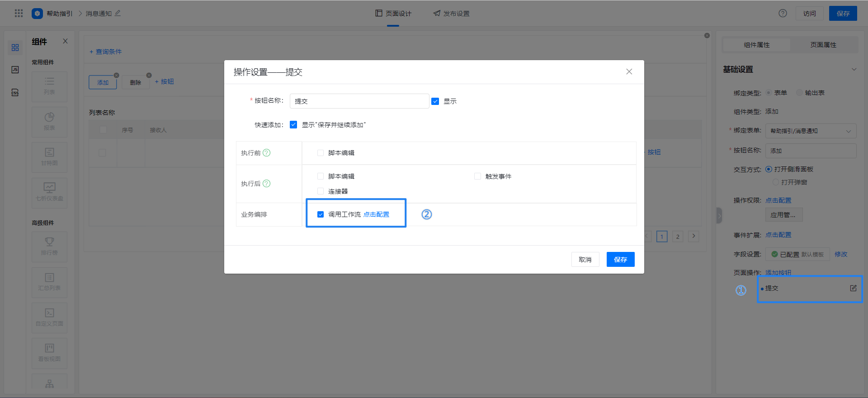This screenshot has height=398, width=868.
Task: Check 脚本编辑 under 执行后
Action: [321, 176]
